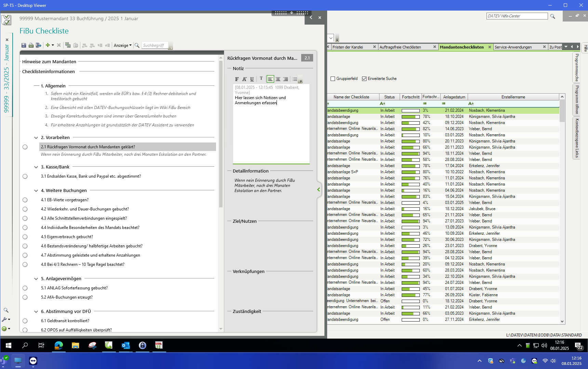The width and height of the screenshot is (588, 369).
Task: Sort by the Anlagedatum column header
Action: click(x=454, y=97)
